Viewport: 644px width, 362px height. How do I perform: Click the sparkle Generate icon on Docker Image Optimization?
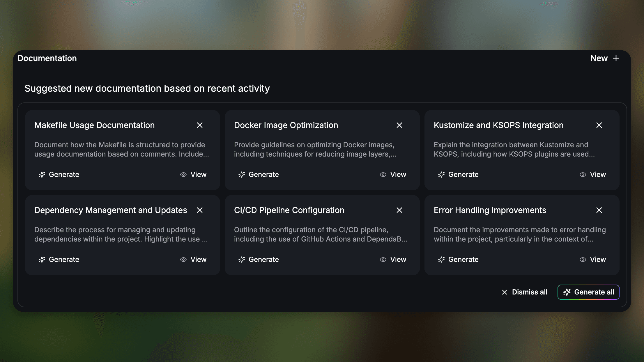tap(242, 175)
